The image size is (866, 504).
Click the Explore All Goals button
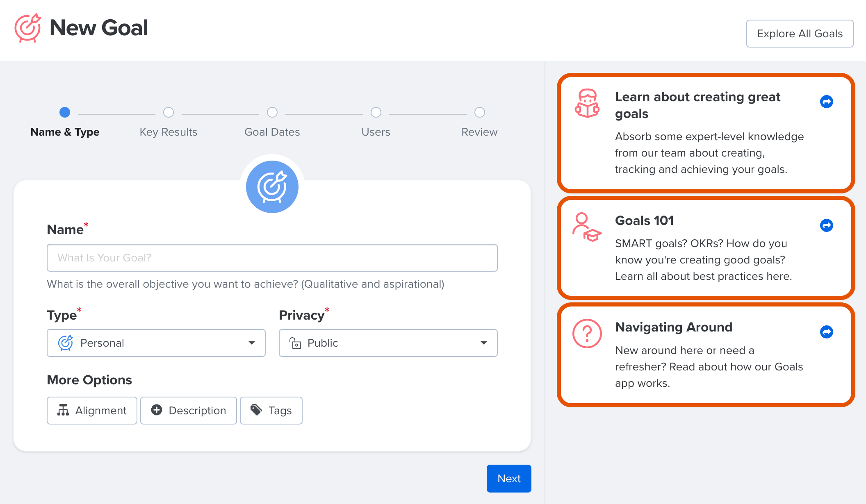800,34
